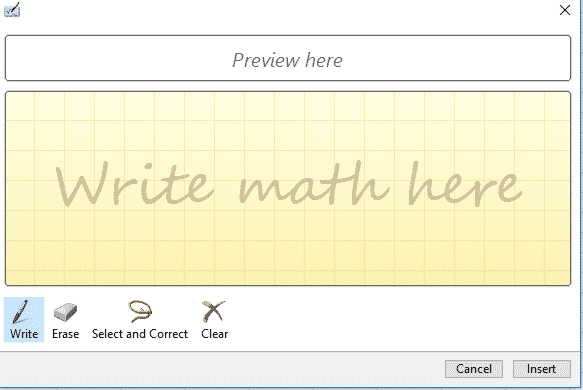Click the Preview here display box

(288, 58)
